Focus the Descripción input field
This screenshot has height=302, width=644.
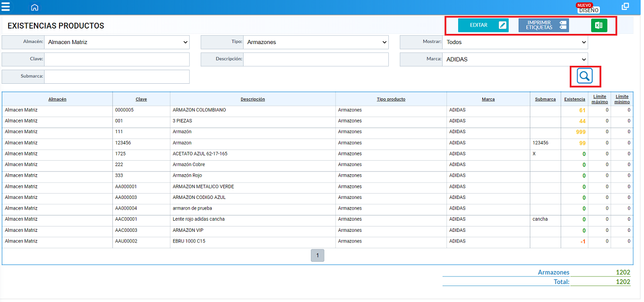tap(316, 60)
